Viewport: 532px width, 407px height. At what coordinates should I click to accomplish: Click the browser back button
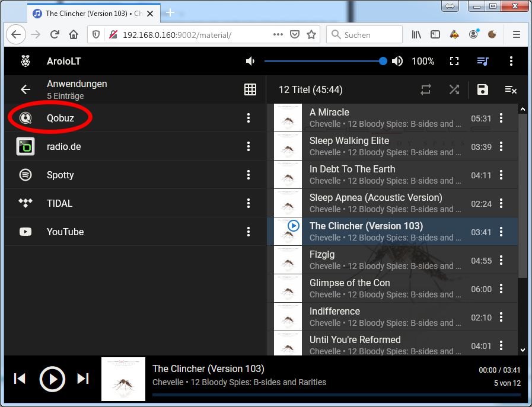16,34
